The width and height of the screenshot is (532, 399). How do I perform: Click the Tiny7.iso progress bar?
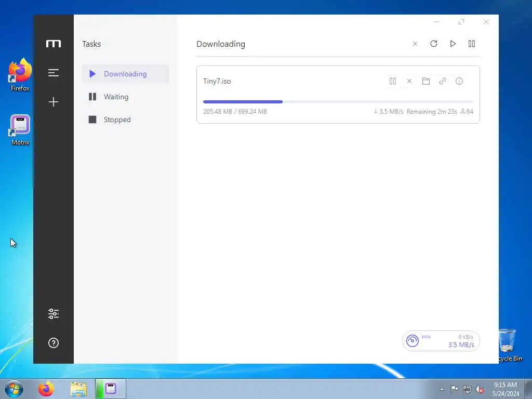click(x=338, y=102)
